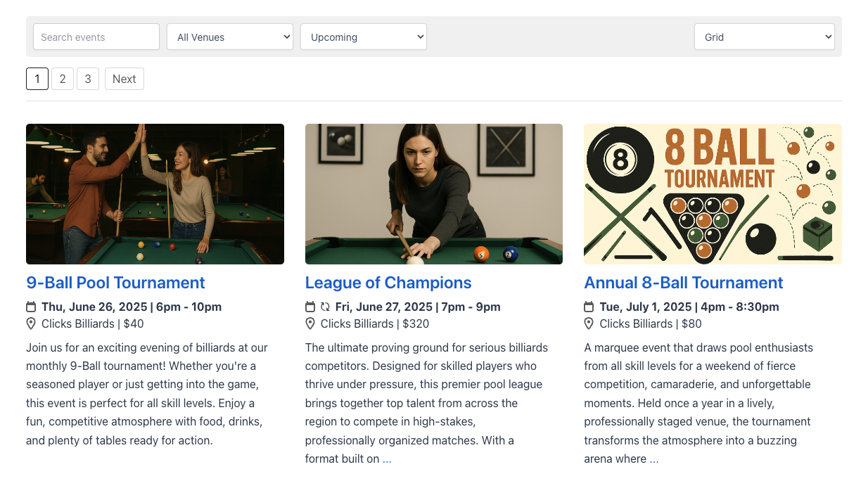Go to page 2 of events

[x=63, y=79]
